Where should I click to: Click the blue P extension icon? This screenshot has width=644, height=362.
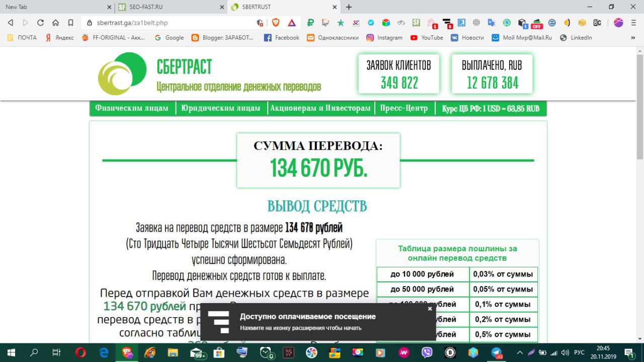pyautogui.click(x=461, y=23)
